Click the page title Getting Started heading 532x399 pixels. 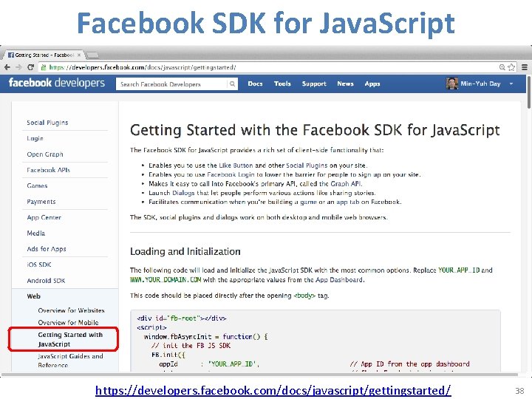pos(315,130)
